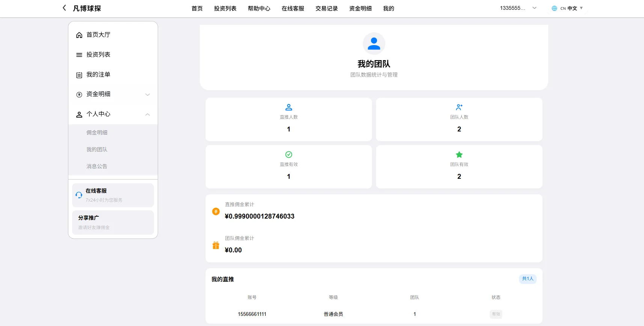Click the 共1人 badge

tap(528, 279)
